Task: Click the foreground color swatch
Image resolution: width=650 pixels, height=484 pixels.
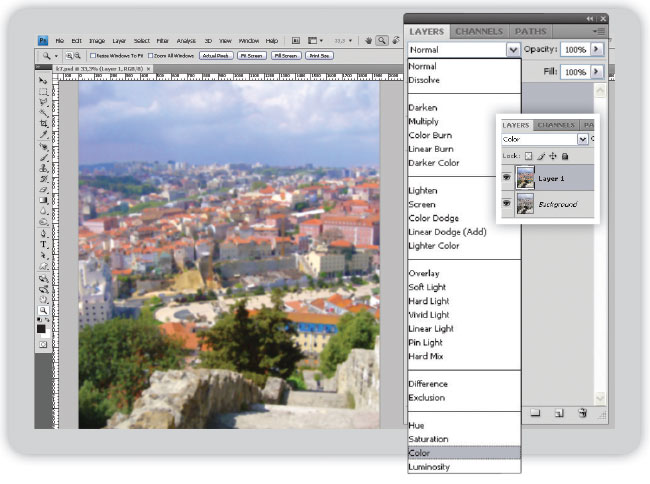Action: pos(42,326)
